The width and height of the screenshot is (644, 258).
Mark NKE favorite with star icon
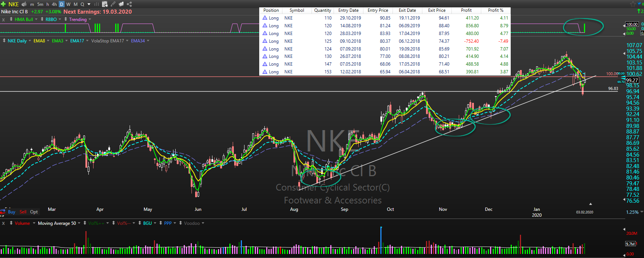[x=633, y=4]
